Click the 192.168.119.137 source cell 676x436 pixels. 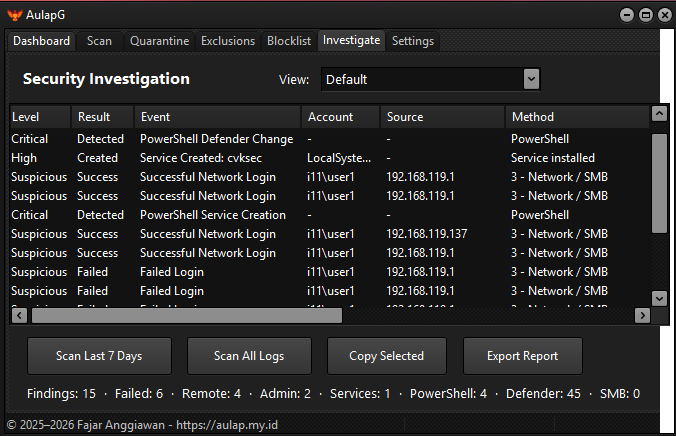click(x=427, y=234)
